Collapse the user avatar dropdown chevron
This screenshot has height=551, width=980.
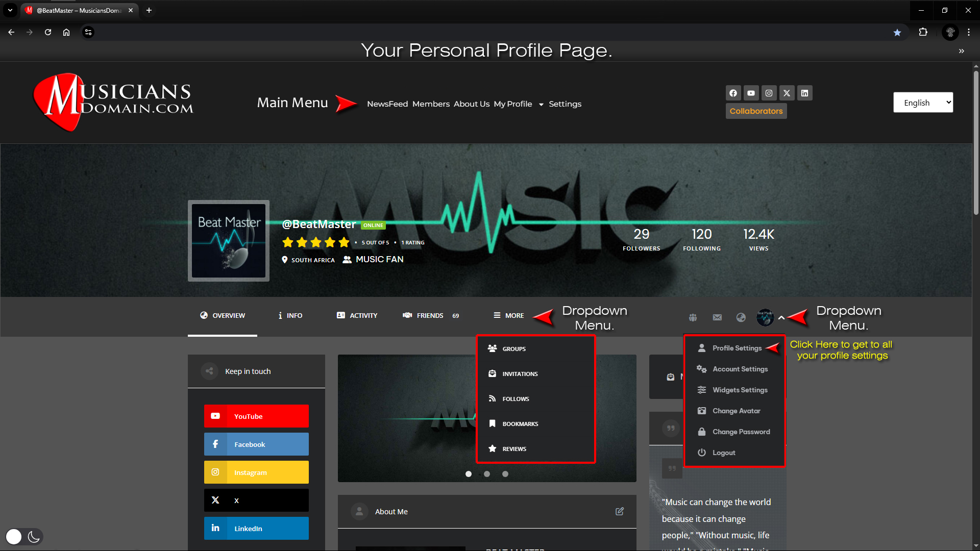coord(781,317)
